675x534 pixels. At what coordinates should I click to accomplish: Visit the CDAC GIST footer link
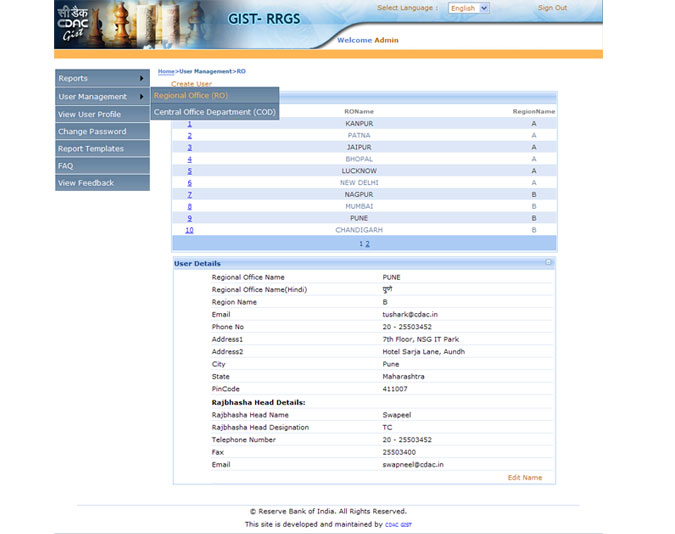click(398, 525)
